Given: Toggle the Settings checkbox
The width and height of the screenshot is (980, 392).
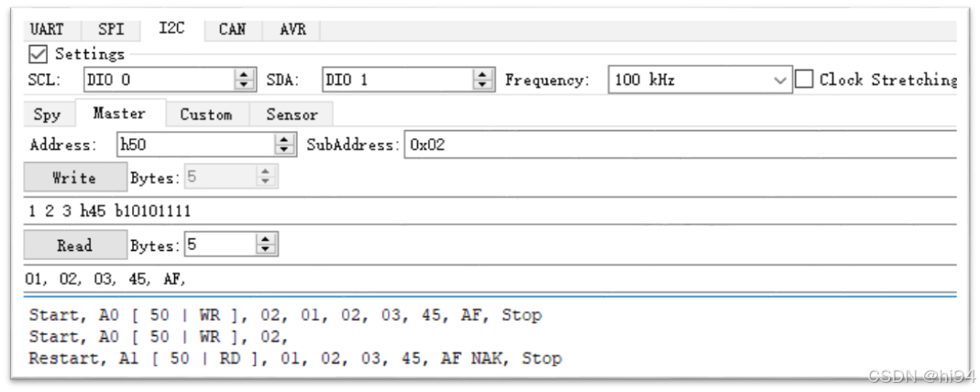Looking at the screenshot, I should tap(39, 54).
